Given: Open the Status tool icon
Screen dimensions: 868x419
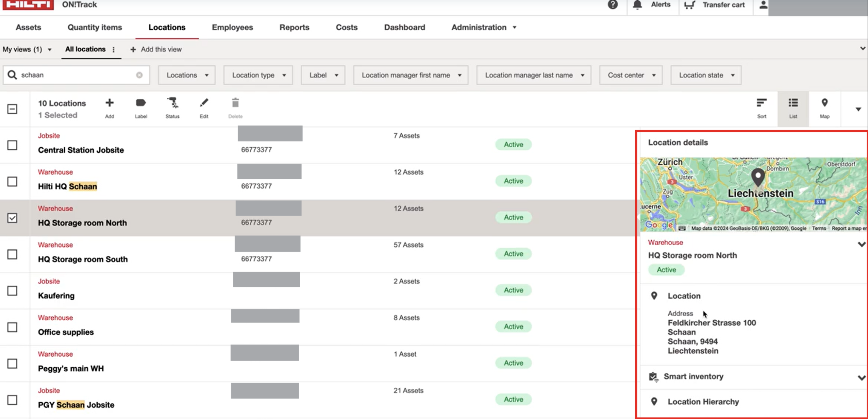Looking at the screenshot, I should (x=172, y=103).
